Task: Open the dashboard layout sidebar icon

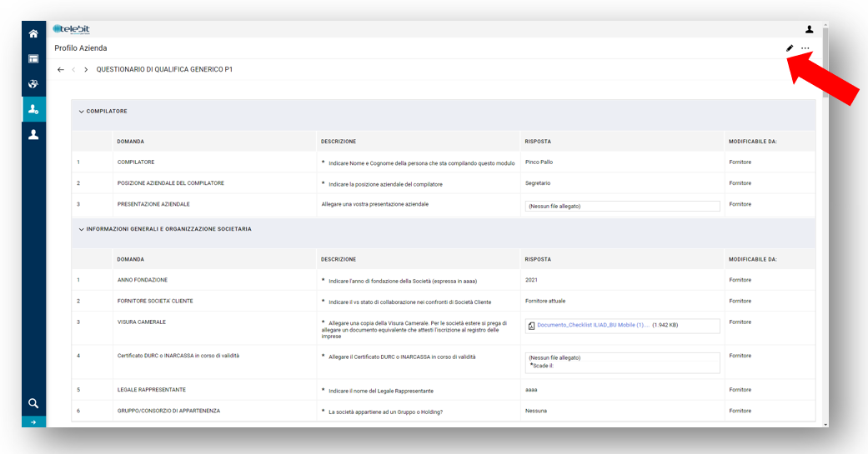Action: 33,59
